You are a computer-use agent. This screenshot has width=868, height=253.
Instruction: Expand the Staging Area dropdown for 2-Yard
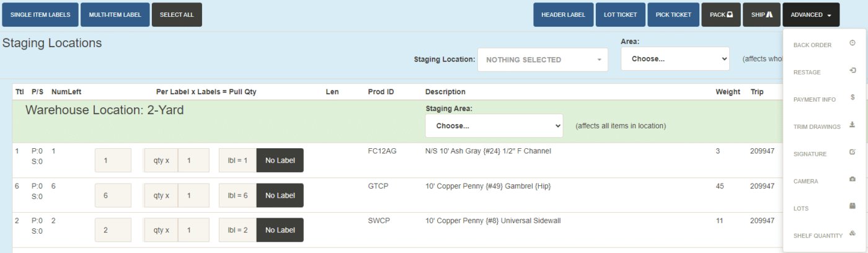point(494,126)
